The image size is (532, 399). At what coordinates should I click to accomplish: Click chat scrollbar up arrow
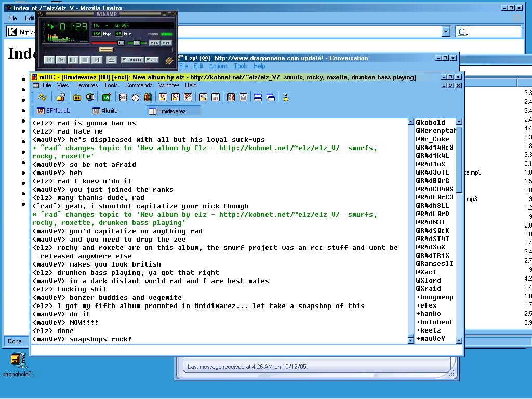pyautogui.click(x=410, y=122)
